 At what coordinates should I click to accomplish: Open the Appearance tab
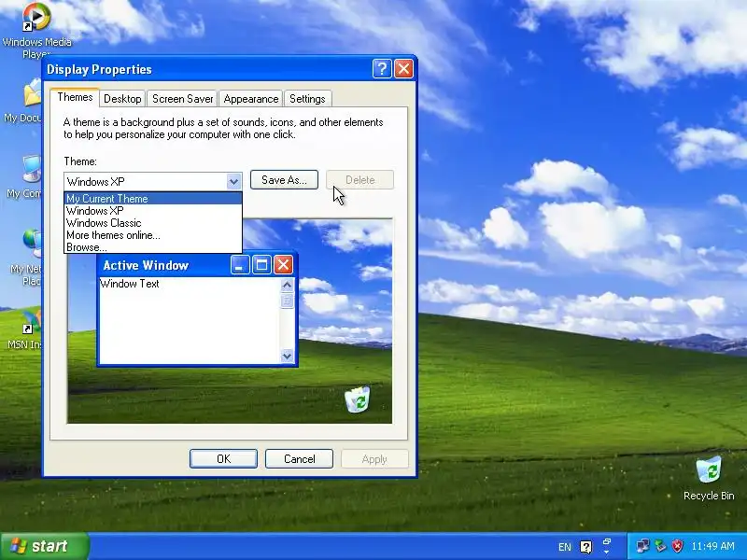pos(251,99)
